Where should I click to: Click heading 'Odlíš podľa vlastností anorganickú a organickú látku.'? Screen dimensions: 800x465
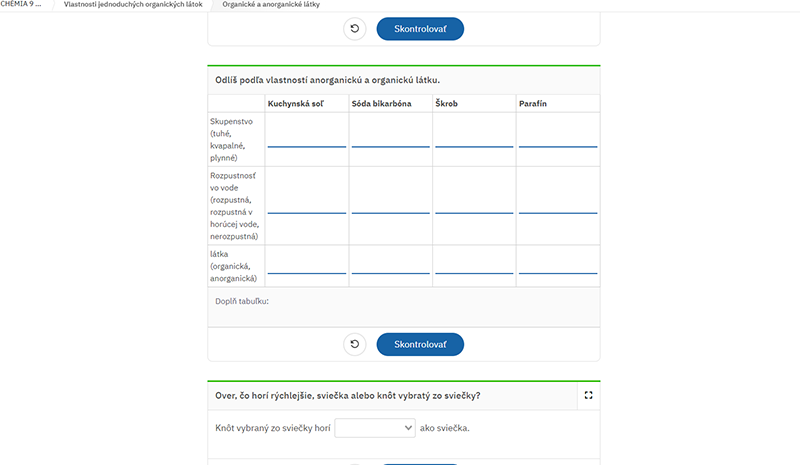click(328, 80)
